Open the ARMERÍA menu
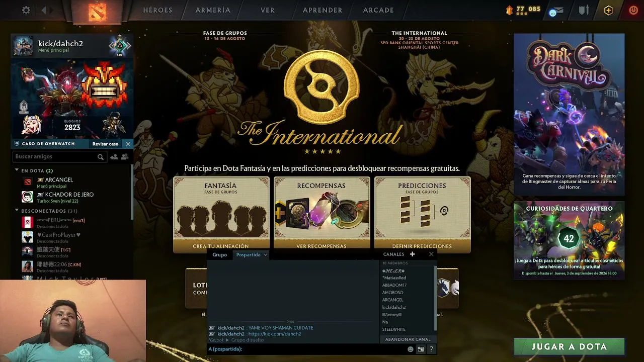Screen dimensions: 644x362 point(213,10)
